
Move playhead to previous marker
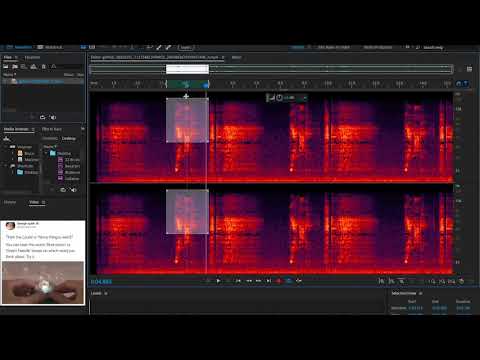tap(238, 281)
